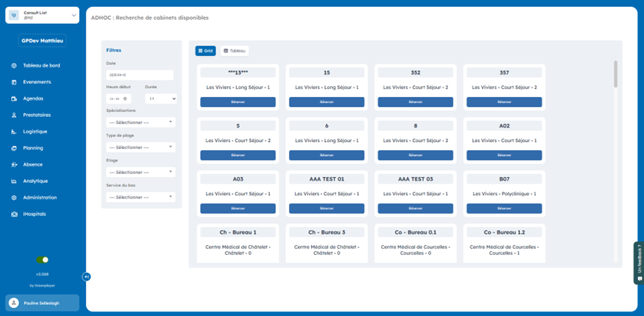Click the Analytique chart icon
Screen dimensions: 644x316
[14, 181]
